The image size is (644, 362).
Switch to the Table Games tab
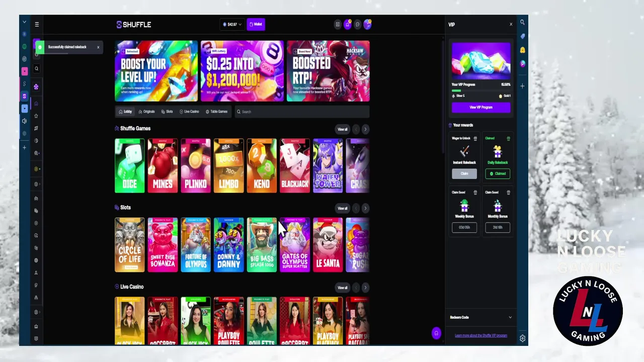[216, 112]
